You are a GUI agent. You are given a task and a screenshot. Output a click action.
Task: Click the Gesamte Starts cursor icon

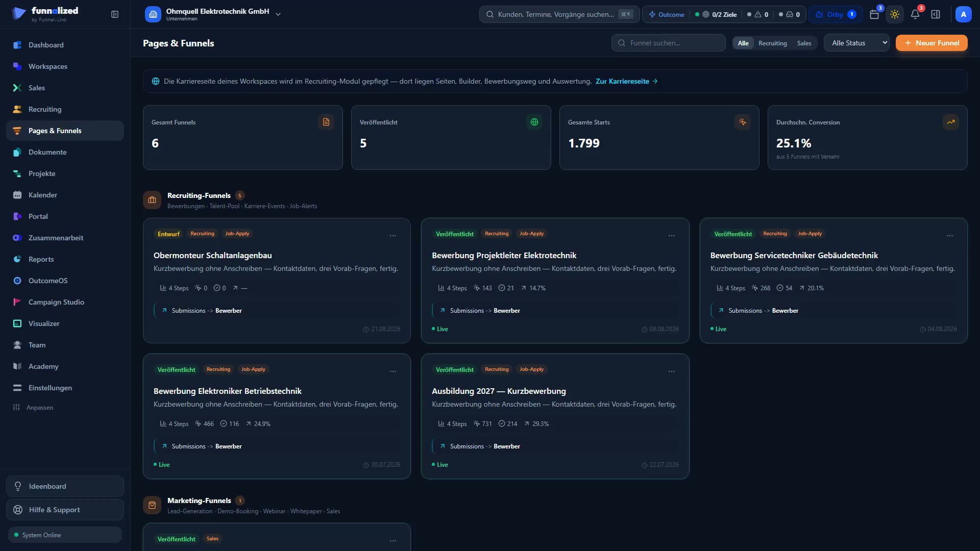coord(743,122)
